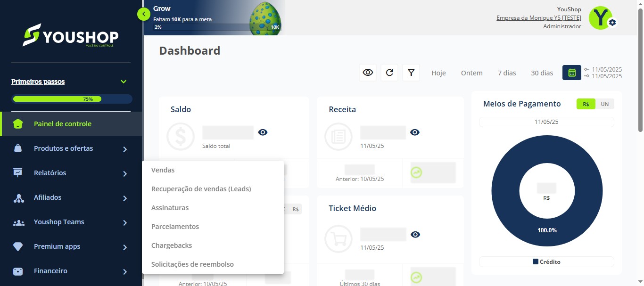
Task: Open Solicitações de reembolso
Action: [213, 264]
